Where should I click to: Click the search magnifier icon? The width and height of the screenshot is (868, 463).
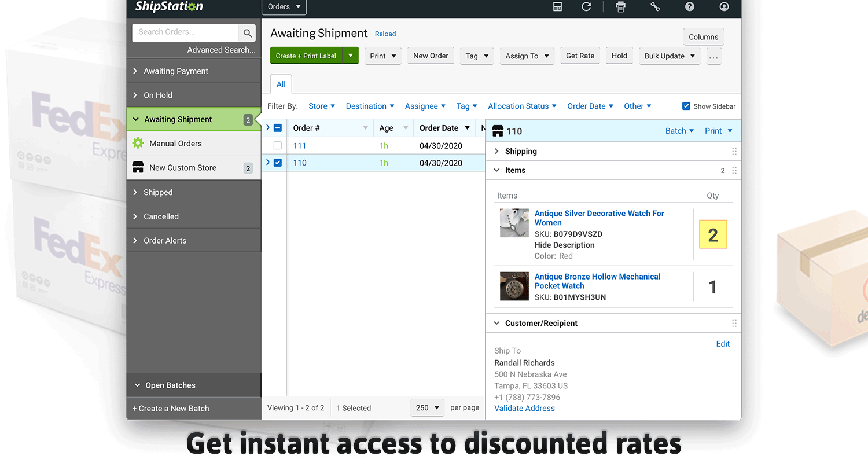pos(247,32)
